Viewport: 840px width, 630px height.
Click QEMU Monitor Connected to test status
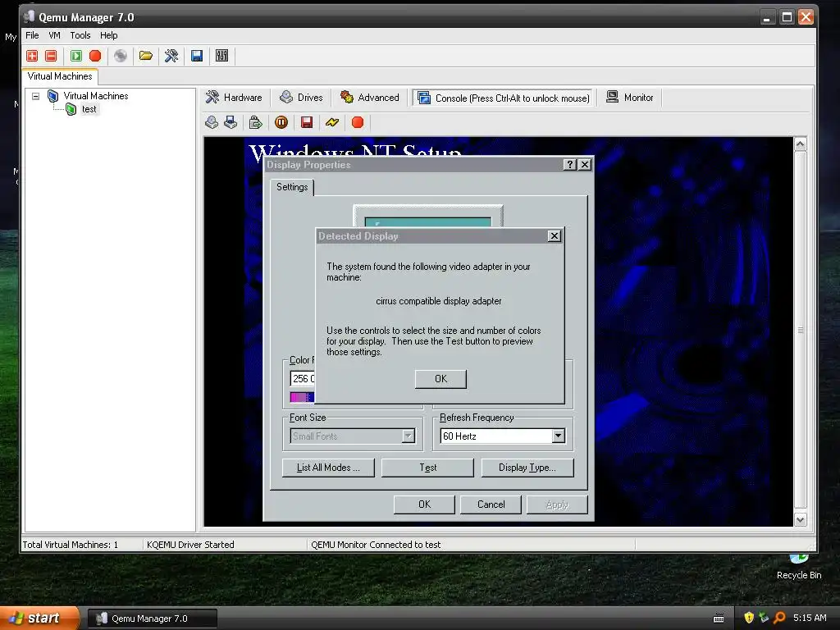[376, 545]
